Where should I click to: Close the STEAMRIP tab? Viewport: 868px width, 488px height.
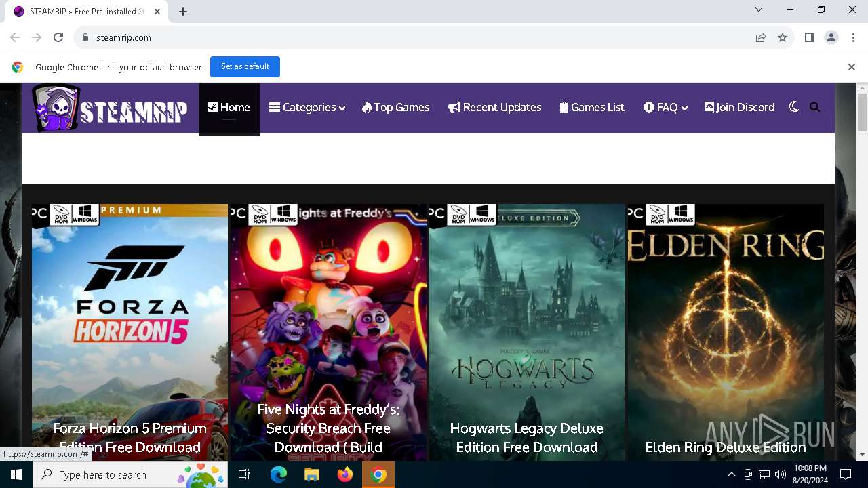[x=158, y=12]
